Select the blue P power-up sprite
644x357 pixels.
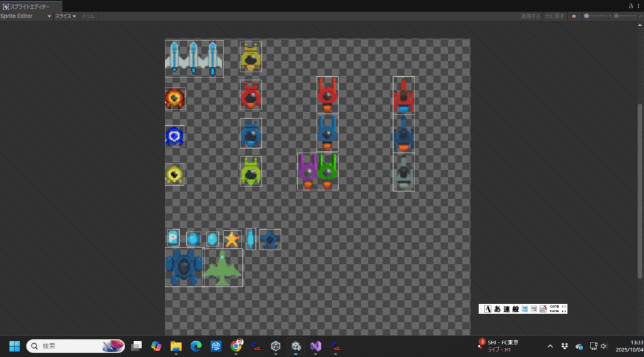click(x=173, y=238)
